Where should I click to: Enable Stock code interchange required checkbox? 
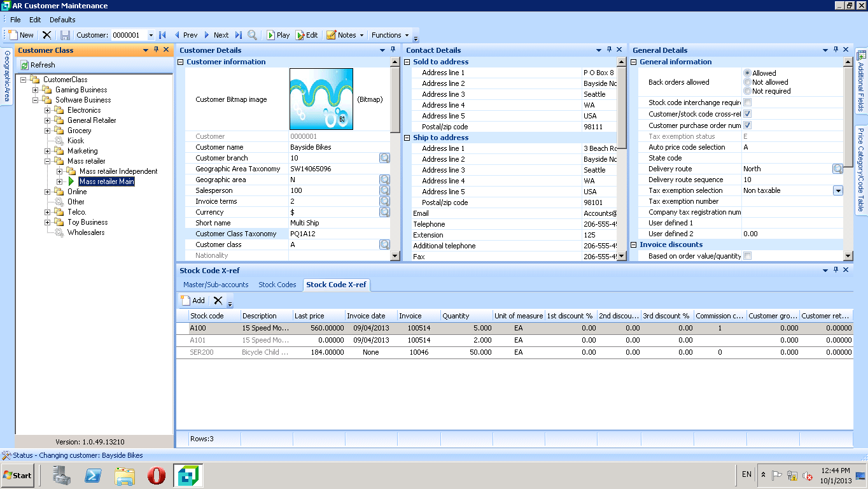coord(748,103)
